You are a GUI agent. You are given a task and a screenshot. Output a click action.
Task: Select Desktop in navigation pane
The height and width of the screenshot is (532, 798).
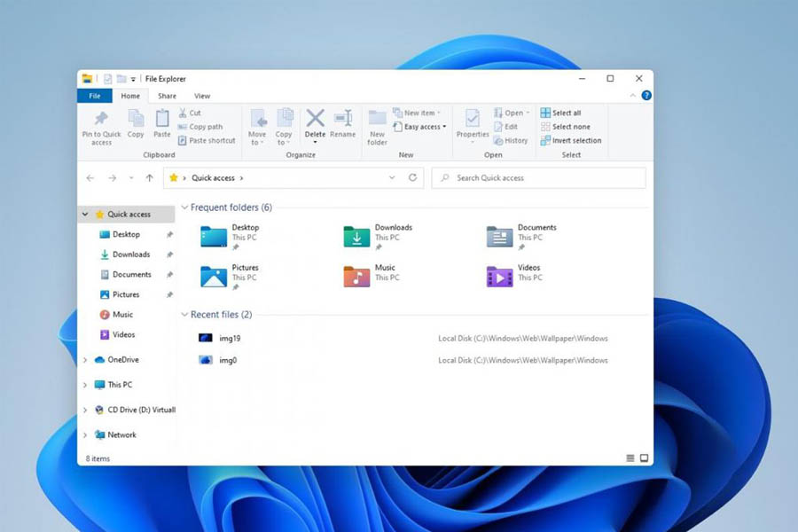(x=126, y=234)
